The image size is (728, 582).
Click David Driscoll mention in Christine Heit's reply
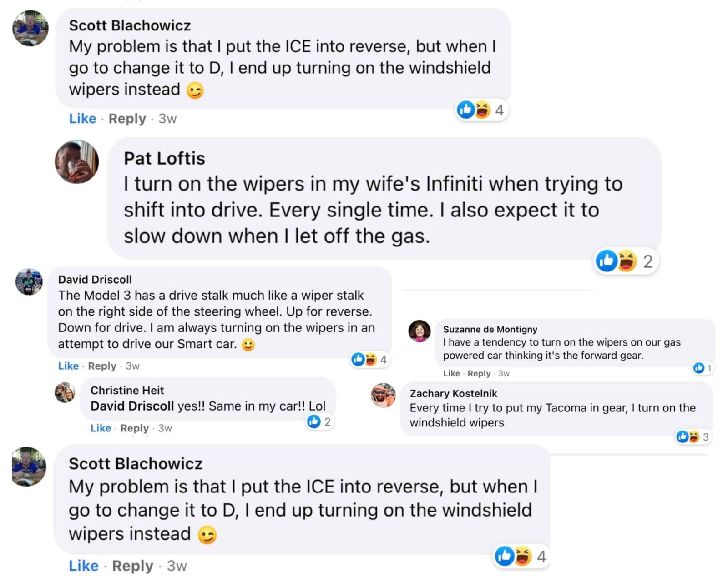pos(132,406)
